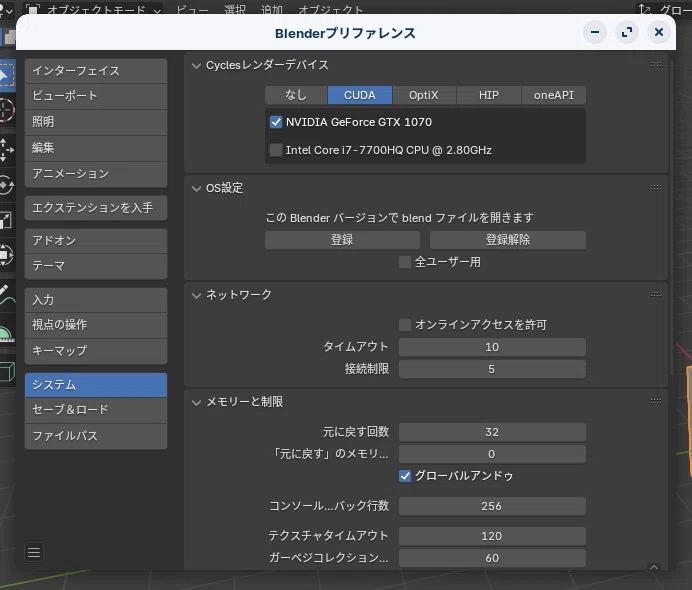Click the Timeout (タイムアウト) value field
This screenshot has height=590, width=692.
click(492, 347)
